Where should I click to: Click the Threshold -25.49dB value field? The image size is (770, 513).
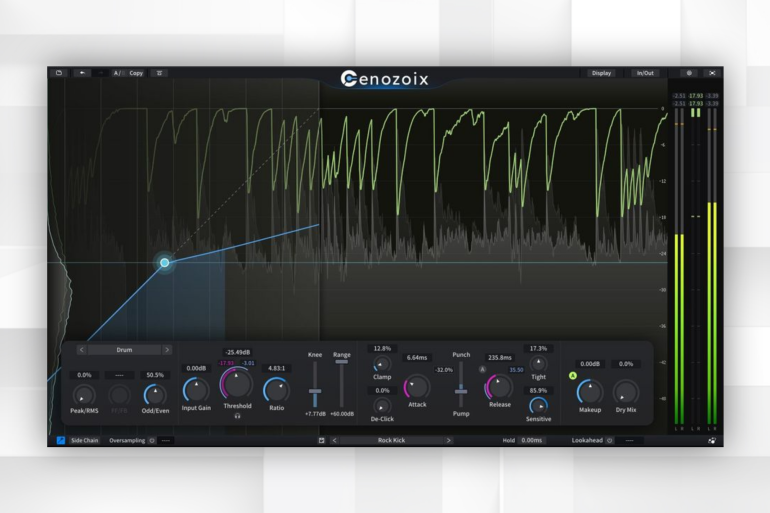237,352
